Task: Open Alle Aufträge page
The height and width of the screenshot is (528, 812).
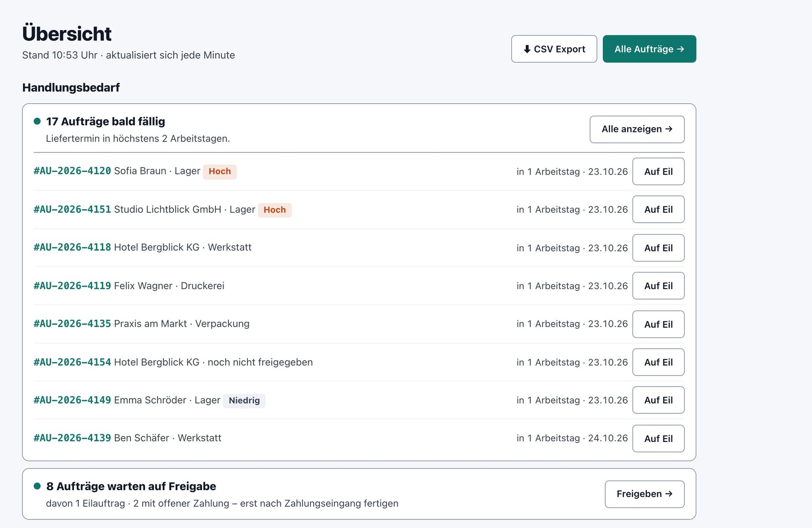Action: click(x=649, y=49)
